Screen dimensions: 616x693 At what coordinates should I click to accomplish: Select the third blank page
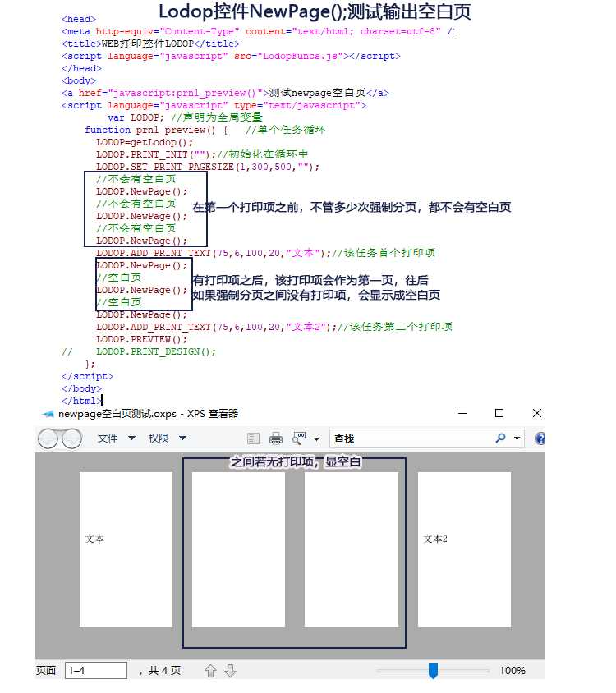351,549
